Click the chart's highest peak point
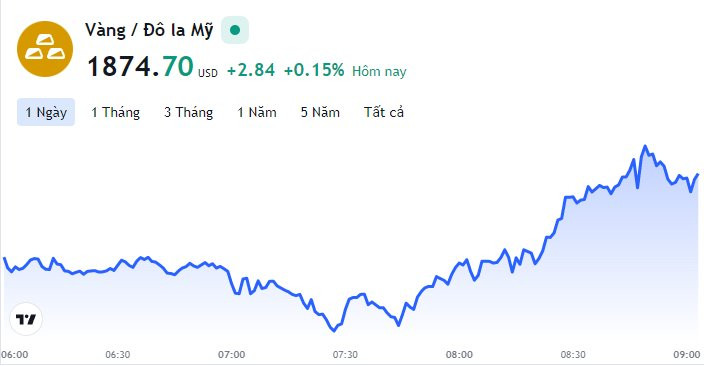This screenshot has width=704, height=366. click(645, 146)
